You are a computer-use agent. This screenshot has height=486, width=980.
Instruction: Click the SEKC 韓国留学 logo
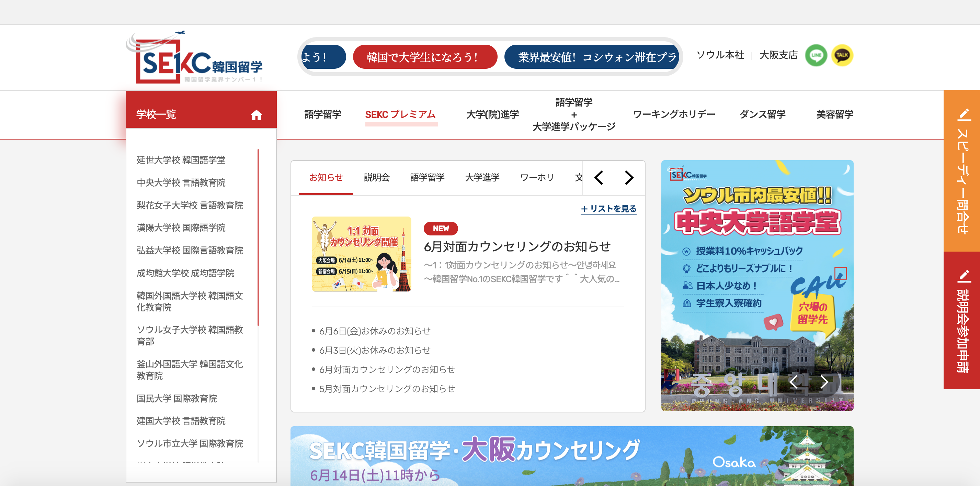[x=194, y=57]
